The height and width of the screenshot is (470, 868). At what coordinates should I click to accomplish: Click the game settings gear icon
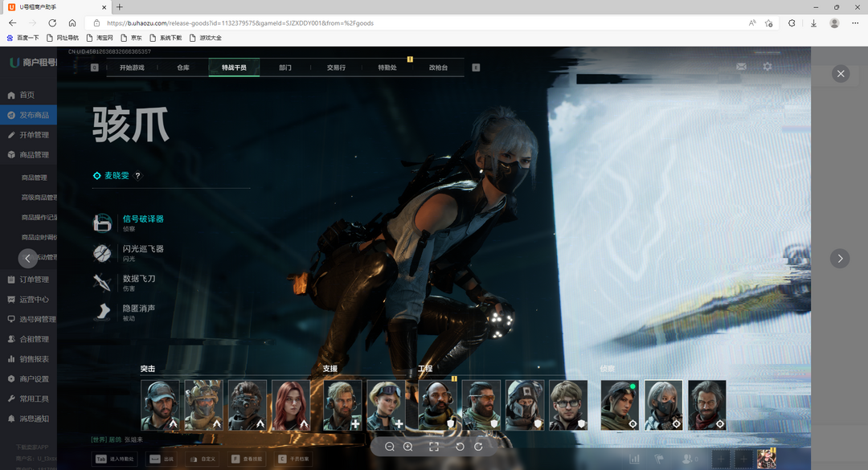click(768, 67)
